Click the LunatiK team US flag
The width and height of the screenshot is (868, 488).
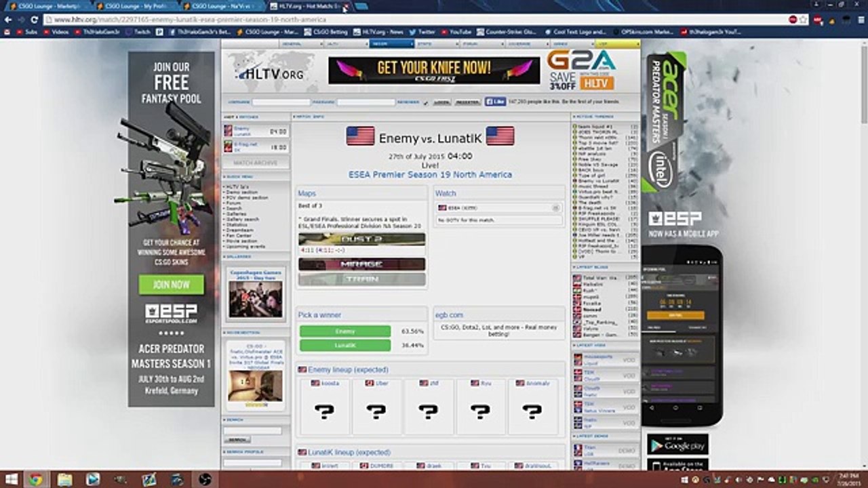[x=500, y=136]
